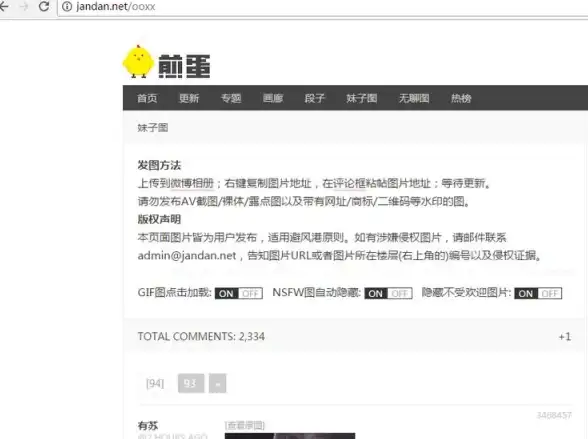Open the 妹子图 nav item
This screenshot has width=588, height=439.
tap(362, 98)
